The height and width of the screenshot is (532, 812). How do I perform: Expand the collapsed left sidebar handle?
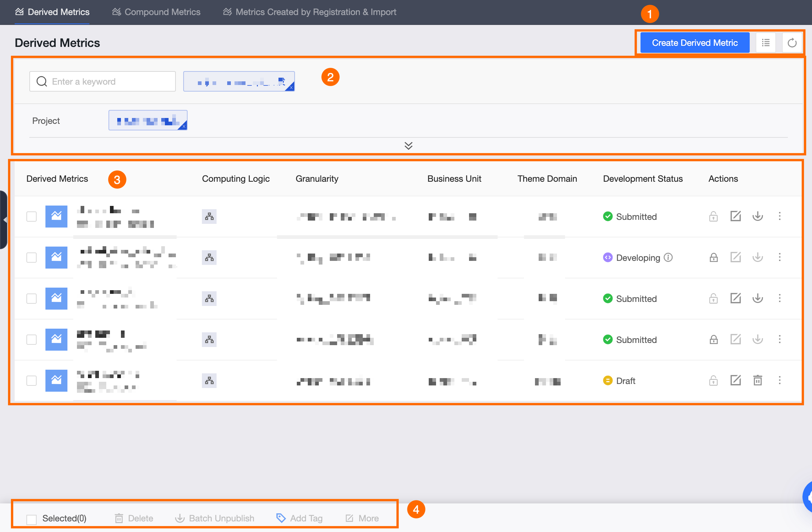(4, 220)
